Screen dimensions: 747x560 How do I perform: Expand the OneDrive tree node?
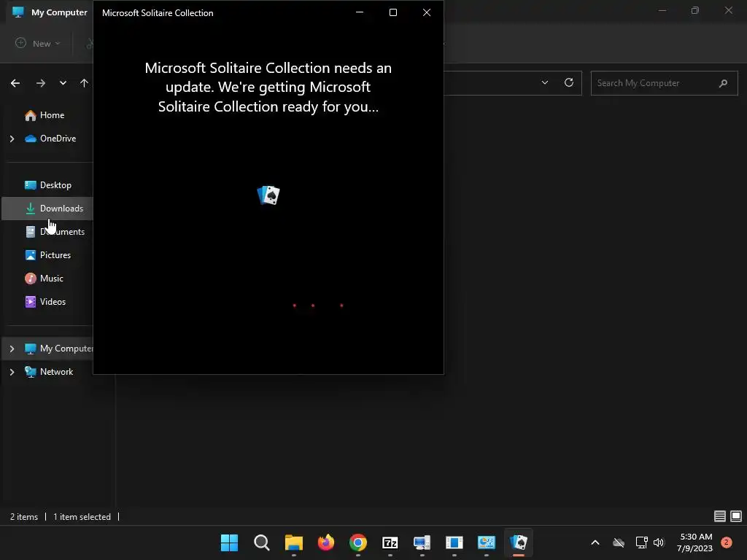pos(12,139)
